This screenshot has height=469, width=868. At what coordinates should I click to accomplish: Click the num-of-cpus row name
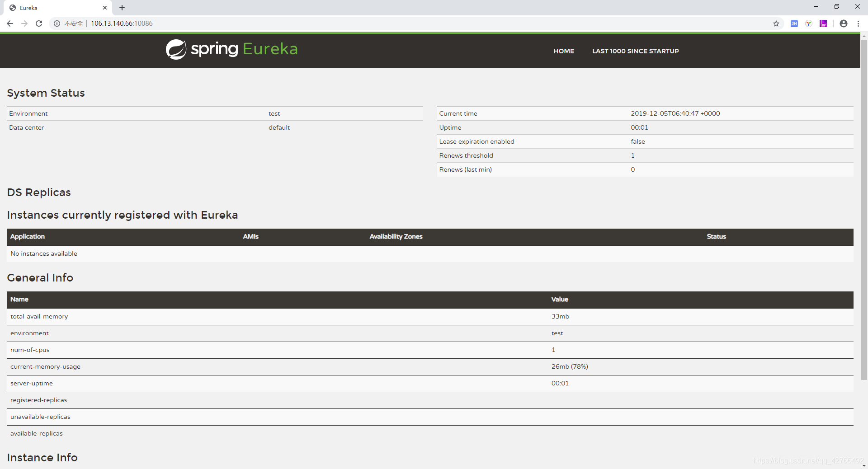click(30, 350)
